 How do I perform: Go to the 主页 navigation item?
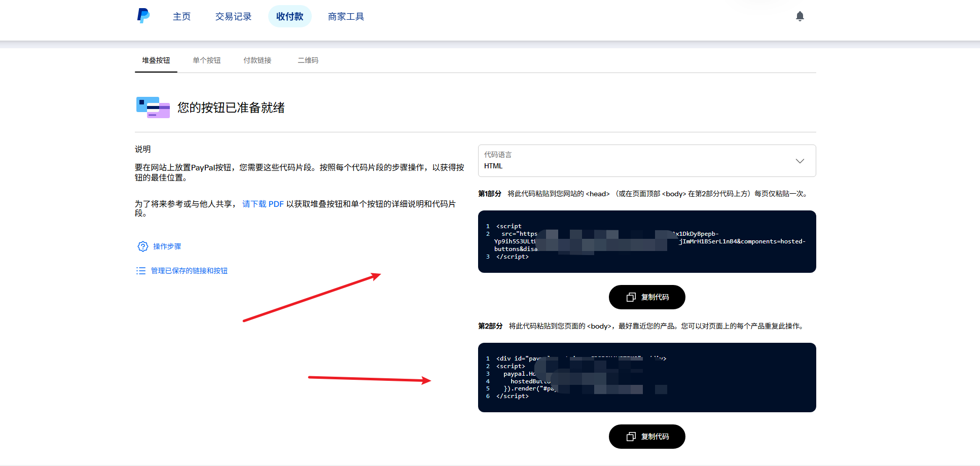[x=182, y=16]
